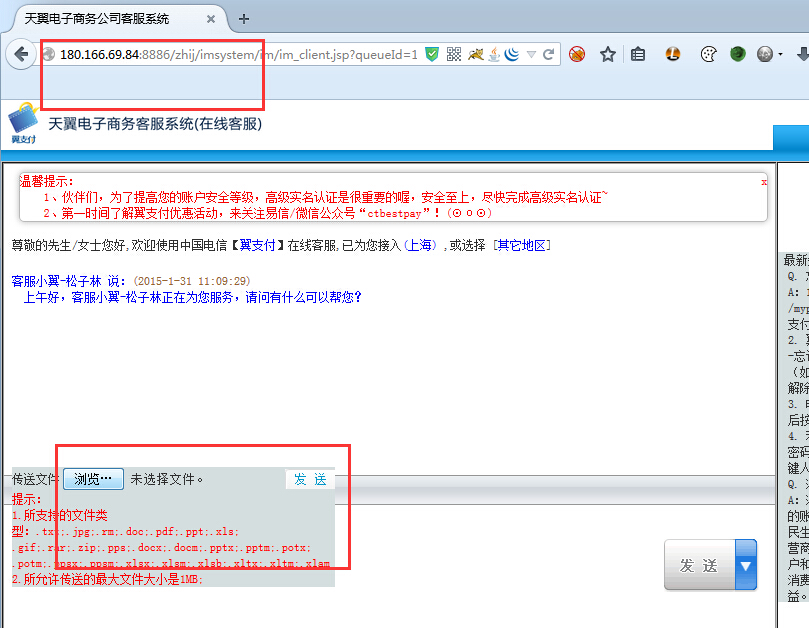
Task: Click the green round extension icon
Action: (x=738, y=54)
